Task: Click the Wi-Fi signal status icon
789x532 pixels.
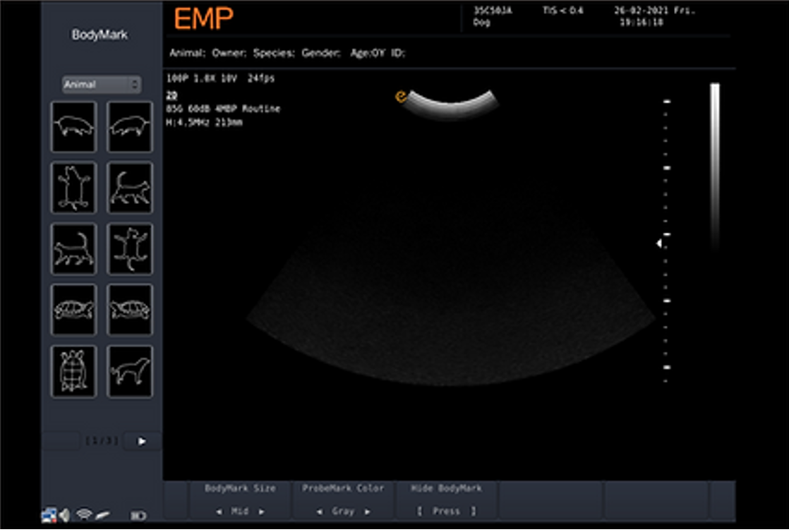Action: [84, 514]
